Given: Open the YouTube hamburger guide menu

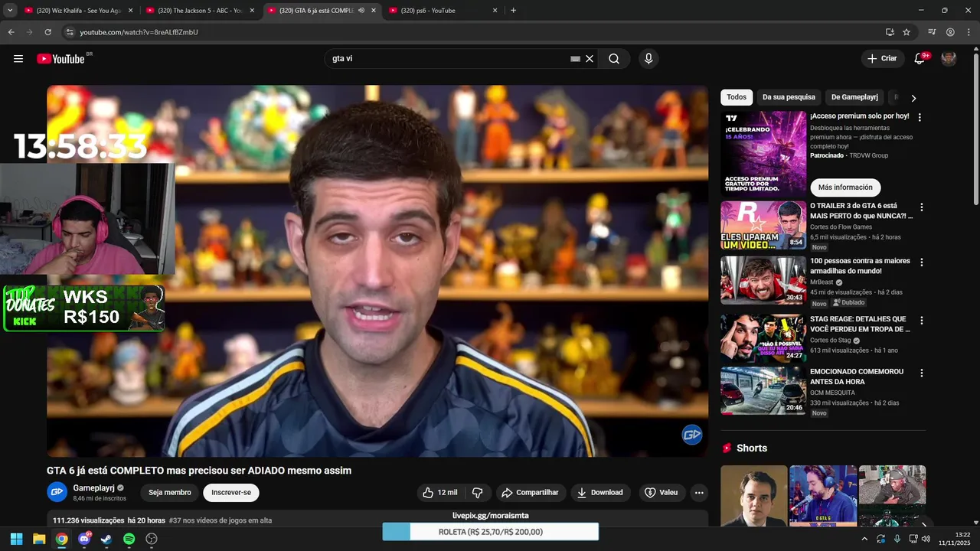Looking at the screenshot, I should 18,59.
